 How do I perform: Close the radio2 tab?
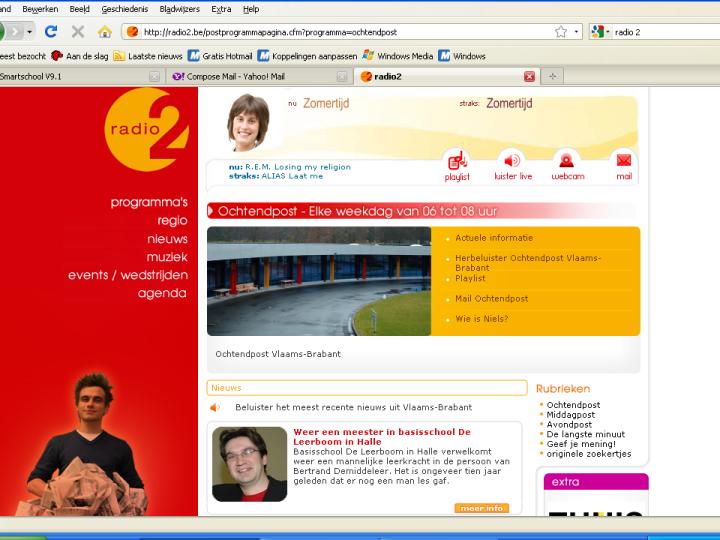tap(529, 77)
